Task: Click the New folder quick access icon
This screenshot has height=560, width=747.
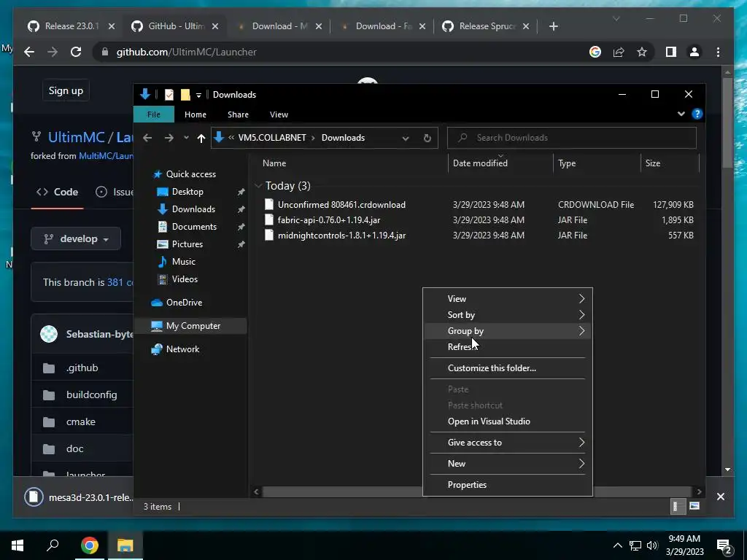Action: pos(185,94)
